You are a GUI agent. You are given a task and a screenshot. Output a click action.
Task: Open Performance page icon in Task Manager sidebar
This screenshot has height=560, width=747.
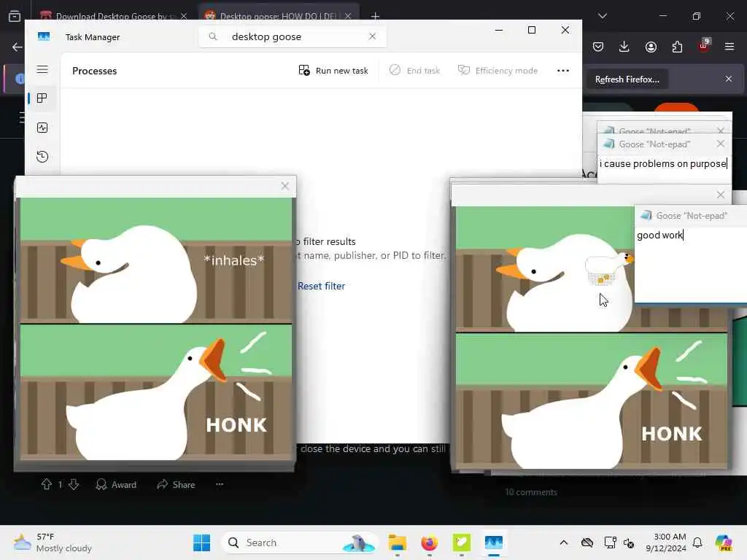42,128
